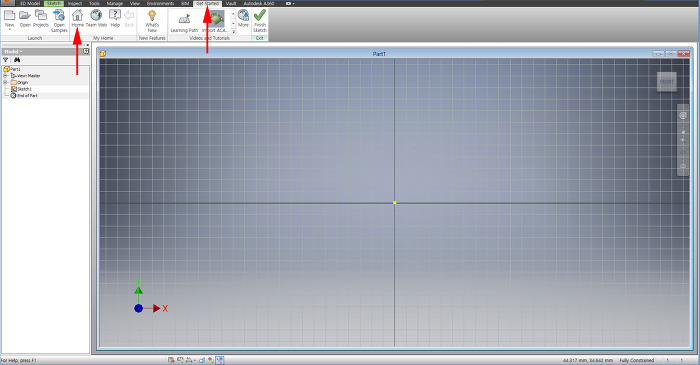Click the More tutorials globe icon
Viewport: 700px width, 365px height.
pyautogui.click(x=243, y=16)
